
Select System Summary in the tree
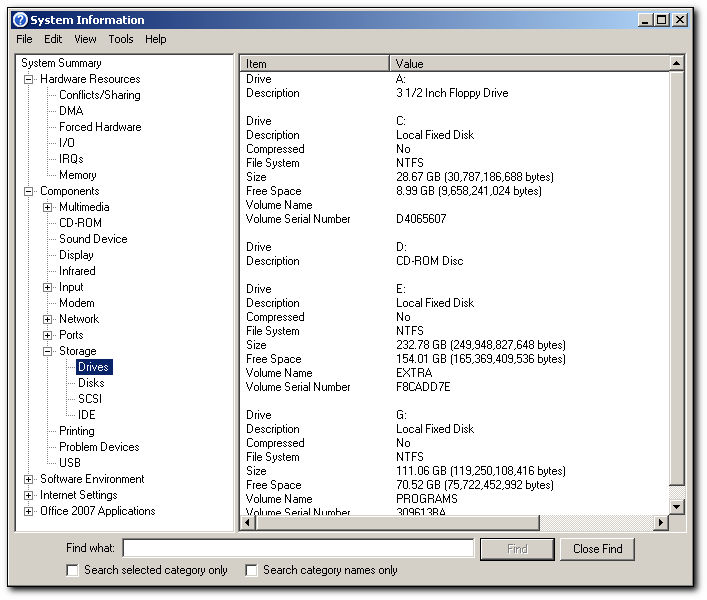click(61, 63)
